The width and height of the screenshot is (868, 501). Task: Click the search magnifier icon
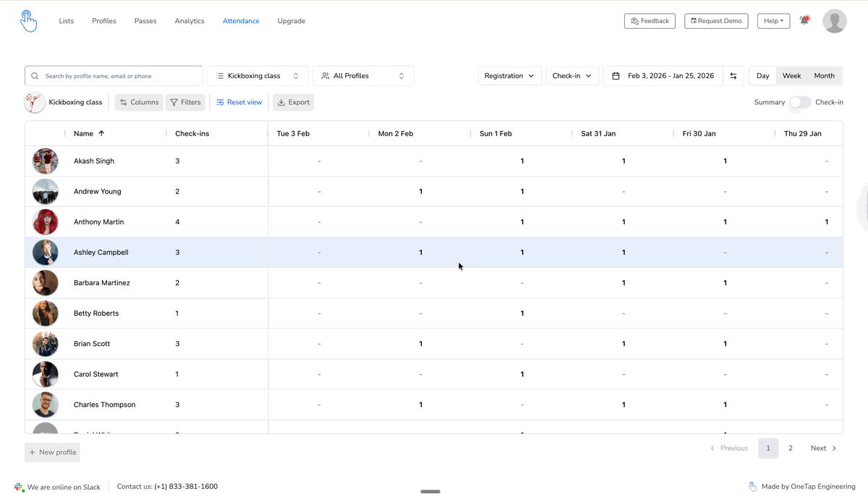tap(35, 76)
